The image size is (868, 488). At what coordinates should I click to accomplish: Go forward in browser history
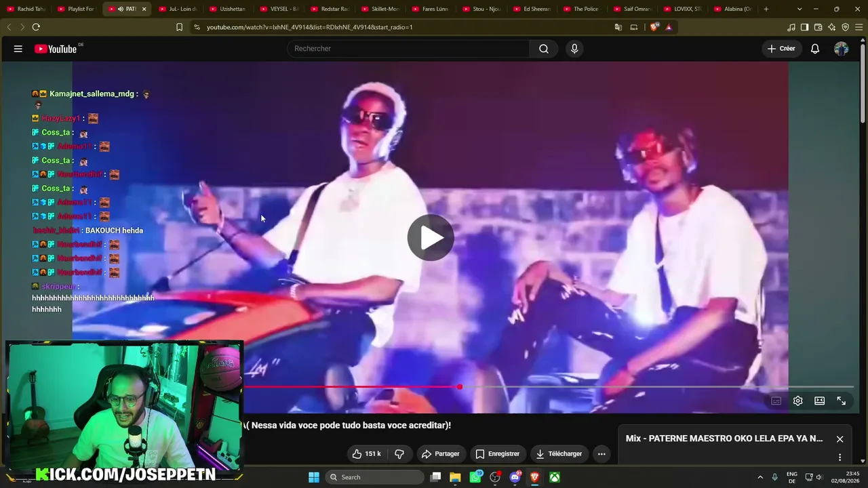(x=22, y=27)
